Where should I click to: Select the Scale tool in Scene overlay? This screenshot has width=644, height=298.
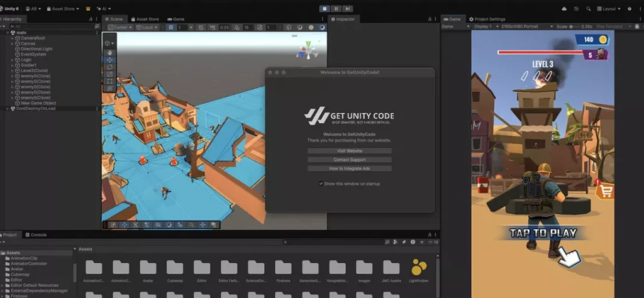[109, 74]
